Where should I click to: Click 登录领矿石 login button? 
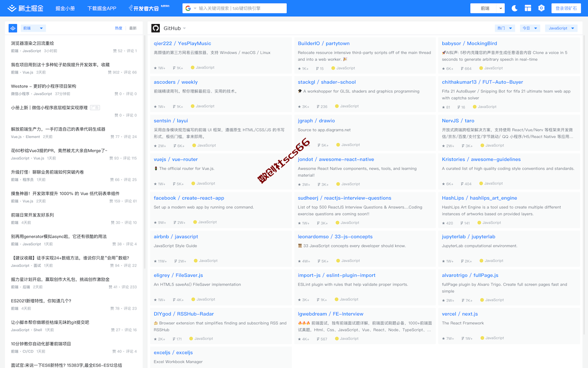pos(566,8)
